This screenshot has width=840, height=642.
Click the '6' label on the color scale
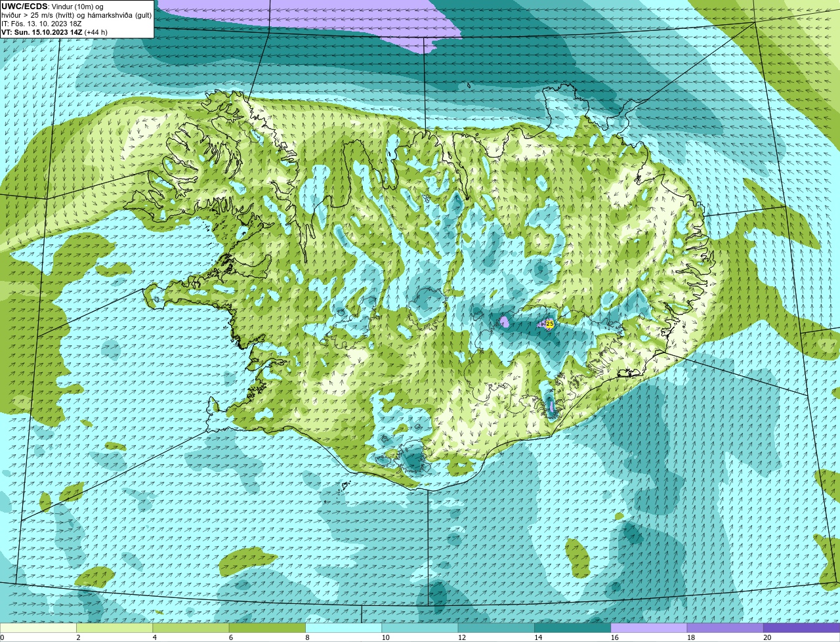click(231, 637)
